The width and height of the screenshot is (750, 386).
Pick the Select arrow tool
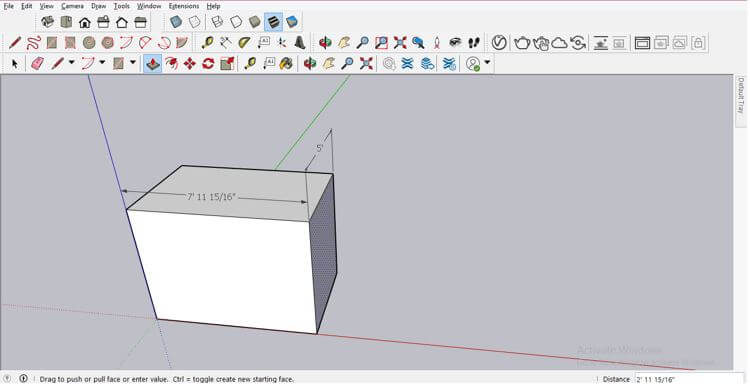coord(14,63)
